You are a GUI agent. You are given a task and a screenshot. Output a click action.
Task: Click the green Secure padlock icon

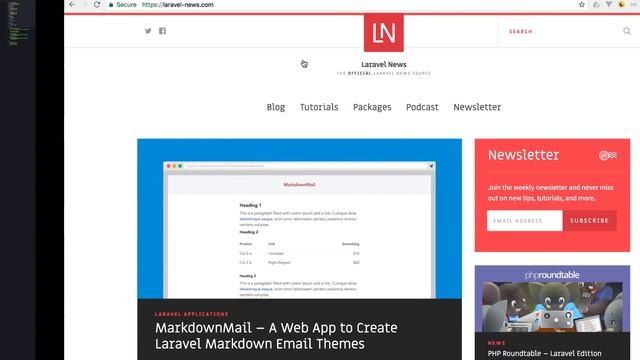[x=111, y=5]
